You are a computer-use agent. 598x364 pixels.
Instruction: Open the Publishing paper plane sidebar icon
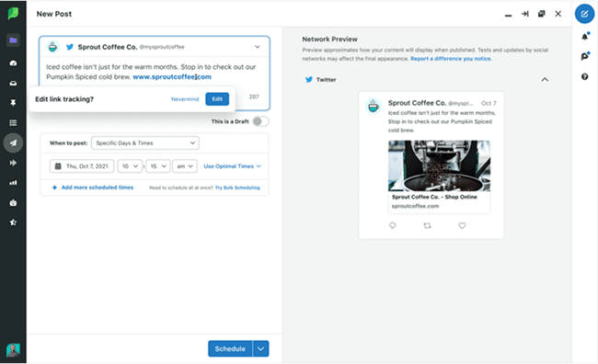[14, 142]
